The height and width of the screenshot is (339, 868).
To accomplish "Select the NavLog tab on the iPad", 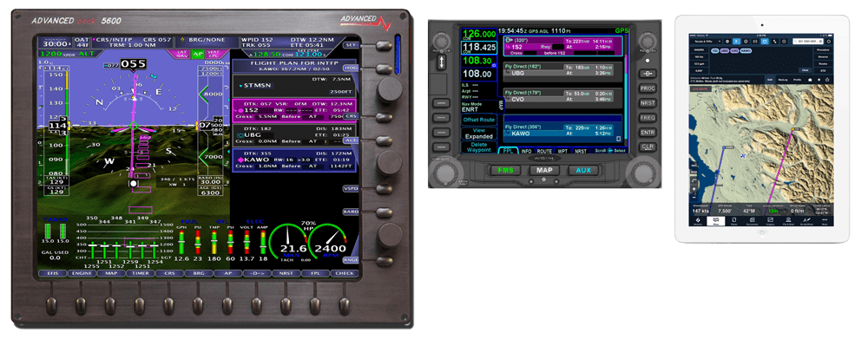I will (783, 80).
